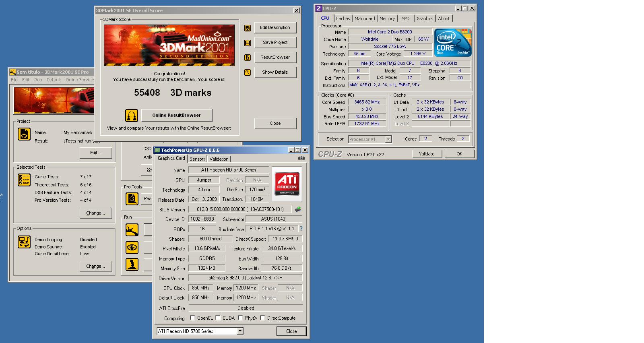Open the Edit menu in 3DMark2001
Image resolution: width=644 pixels, height=343 pixels.
[x=26, y=80]
